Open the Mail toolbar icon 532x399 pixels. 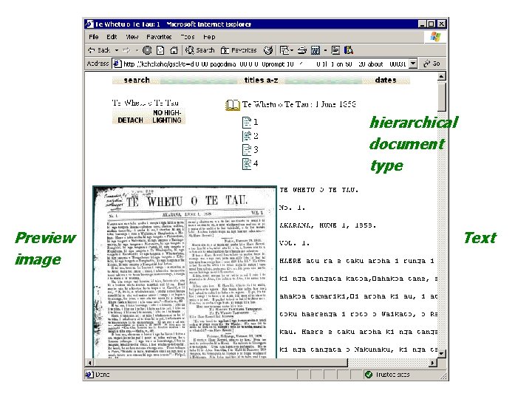click(x=284, y=50)
